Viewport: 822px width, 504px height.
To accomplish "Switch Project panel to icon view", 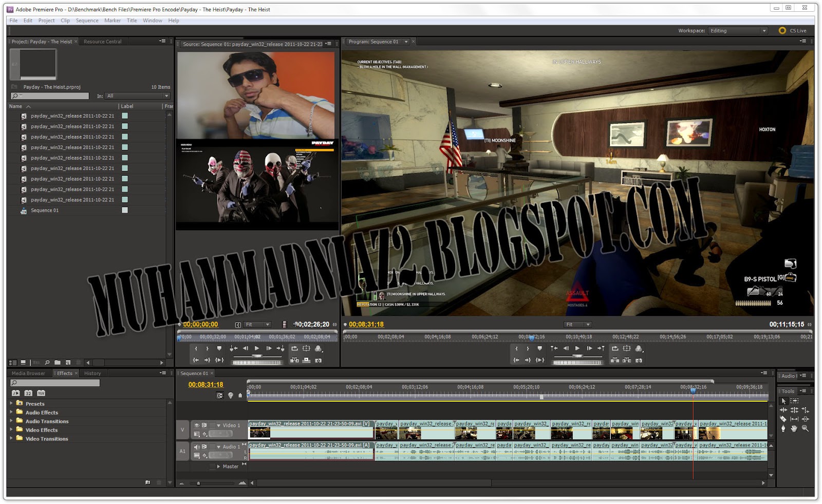I will coord(23,362).
